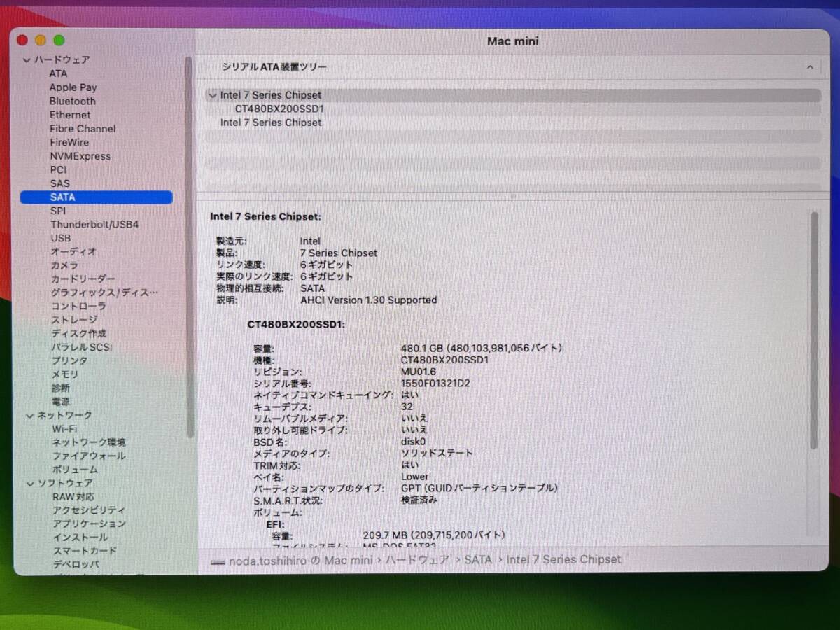840x630 pixels.
Task: Click the ベイ名 value Lower
Action: tap(414, 477)
